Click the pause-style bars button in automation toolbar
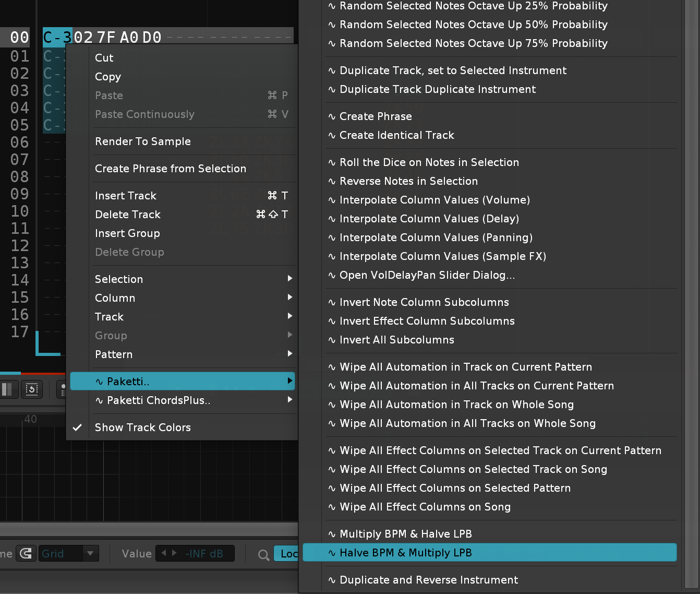 7,389
